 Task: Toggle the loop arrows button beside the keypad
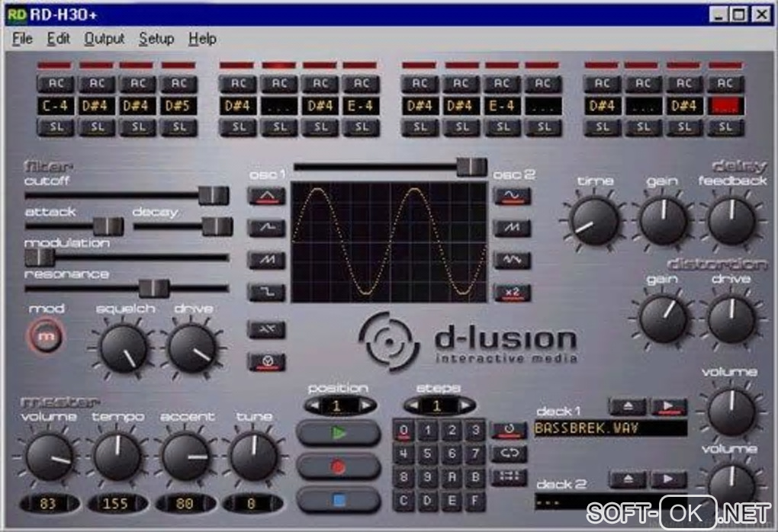(x=509, y=453)
